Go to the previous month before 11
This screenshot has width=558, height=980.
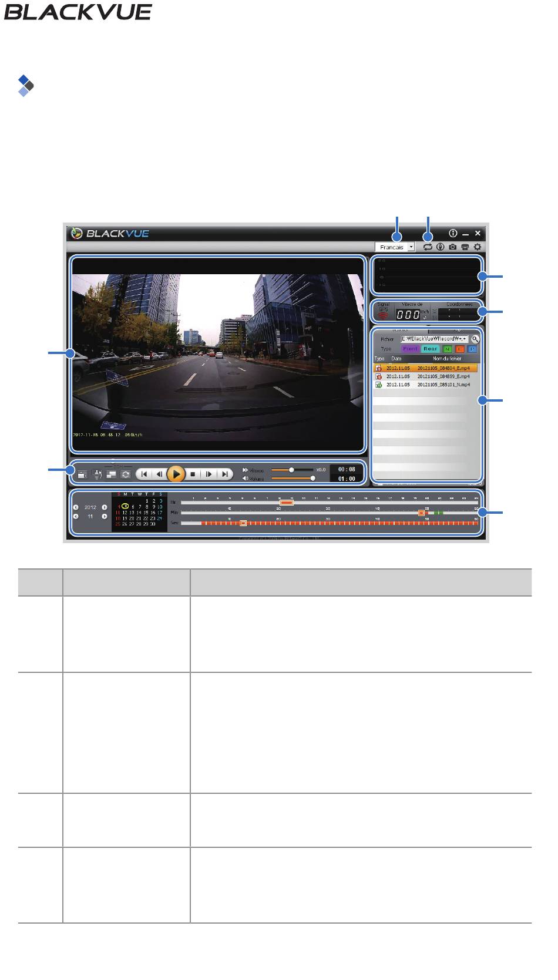pyautogui.click(x=76, y=517)
